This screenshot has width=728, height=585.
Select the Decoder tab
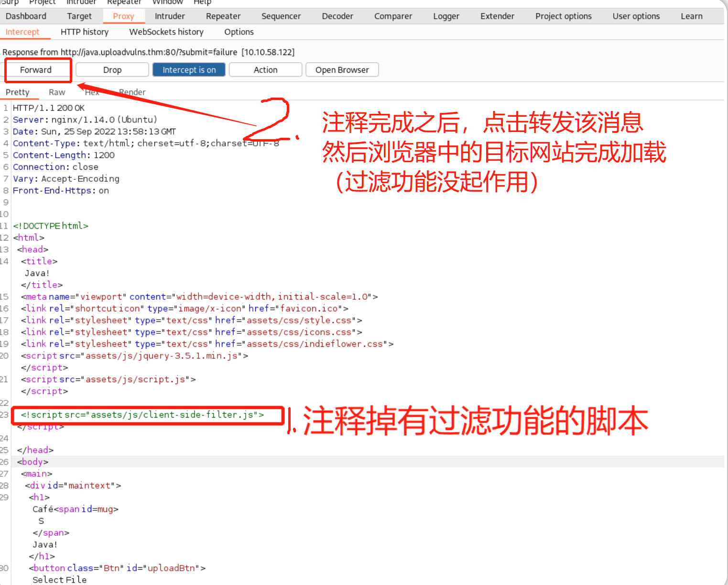point(337,16)
